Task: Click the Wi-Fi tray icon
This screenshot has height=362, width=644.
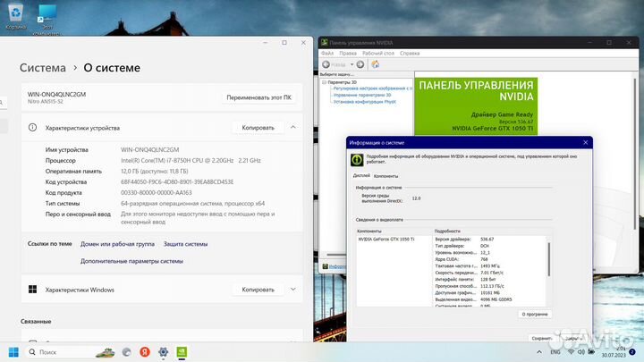Action: tap(571, 352)
